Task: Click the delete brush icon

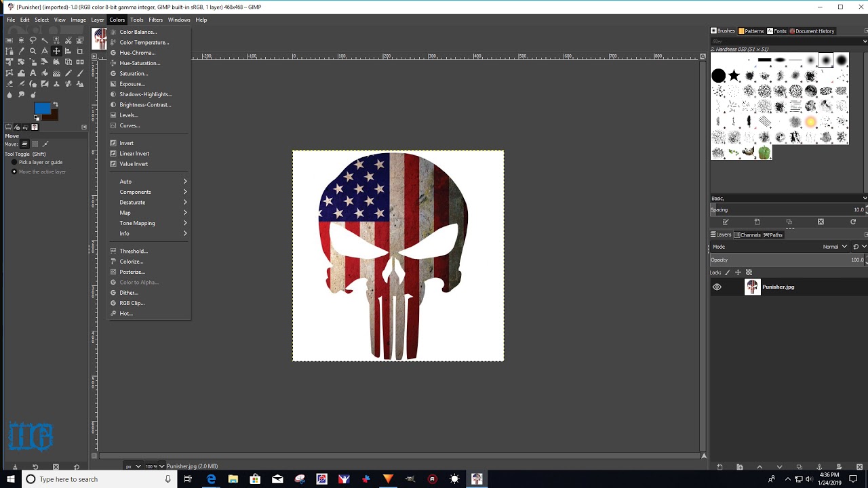Action: [x=821, y=222]
